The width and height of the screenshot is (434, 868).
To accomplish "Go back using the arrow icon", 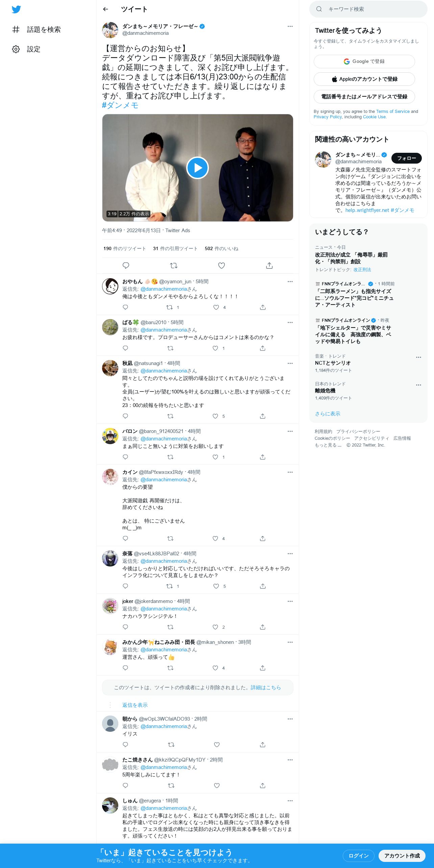I will [105, 9].
